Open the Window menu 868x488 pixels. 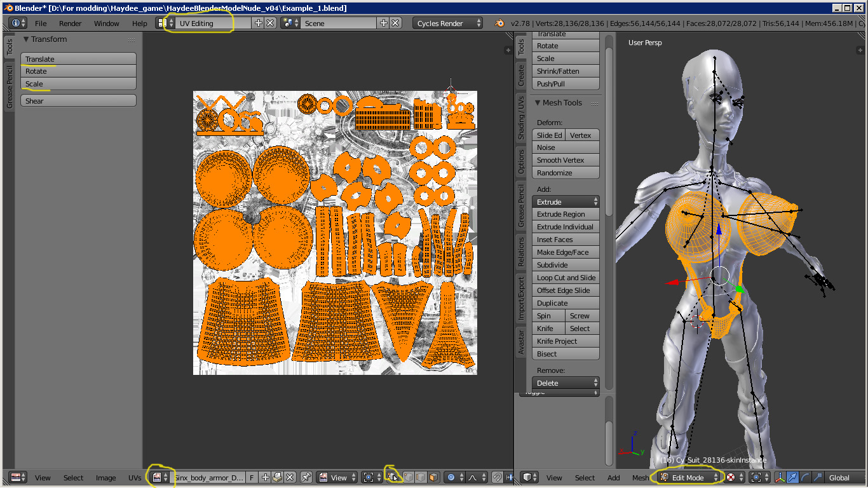[107, 24]
